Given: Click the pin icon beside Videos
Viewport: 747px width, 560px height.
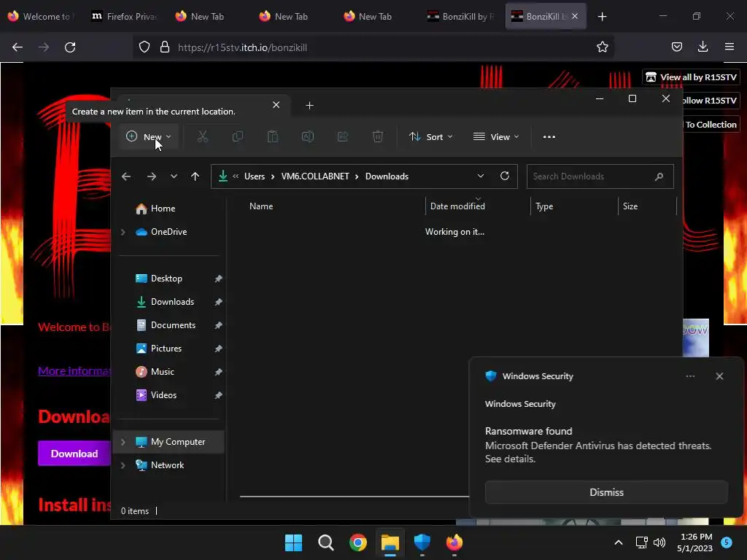Looking at the screenshot, I should click(218, 395).
